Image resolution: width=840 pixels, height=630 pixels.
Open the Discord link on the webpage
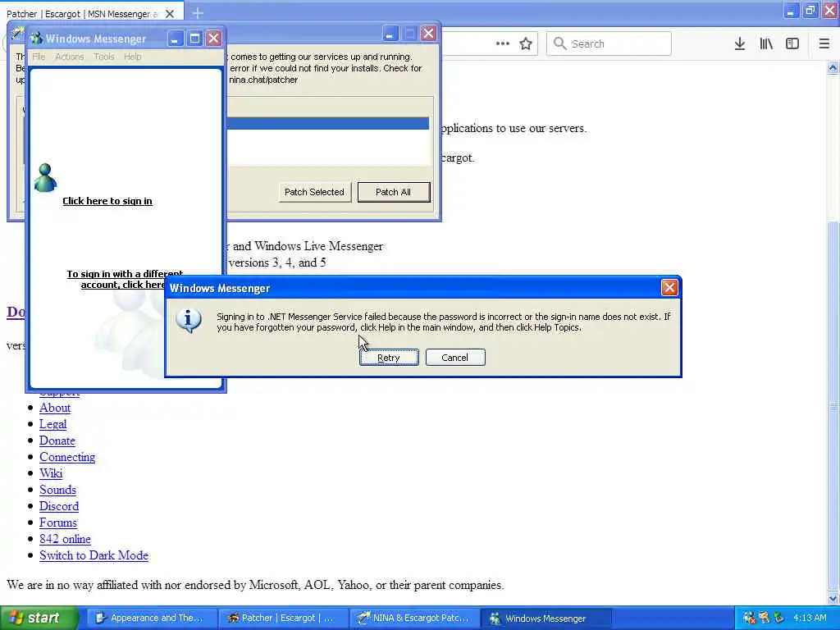[59, 506]
